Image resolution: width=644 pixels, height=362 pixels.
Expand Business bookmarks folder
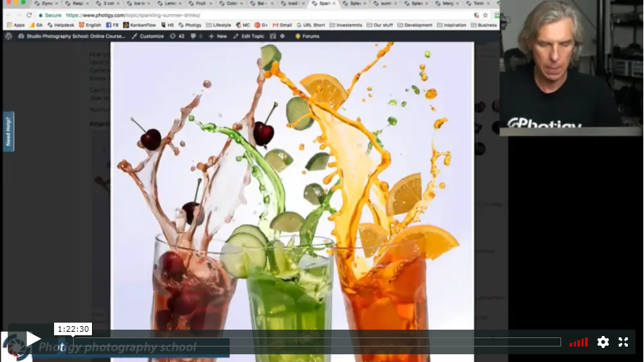point(484,25)
